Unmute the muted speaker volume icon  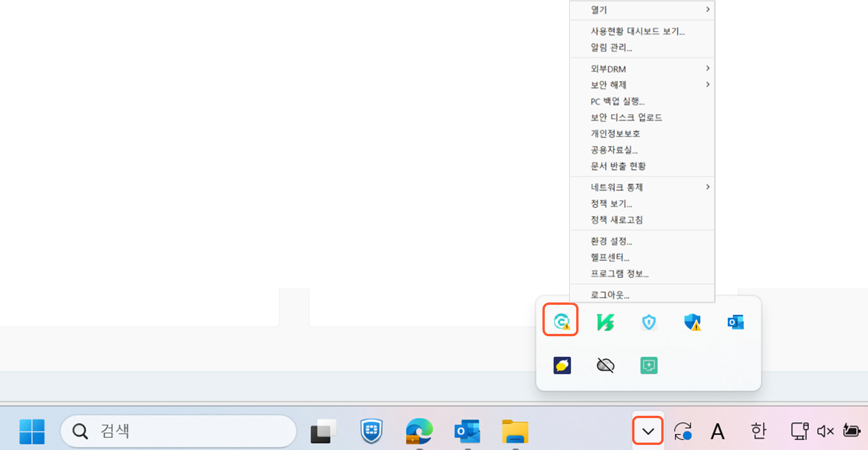point(825,431)
